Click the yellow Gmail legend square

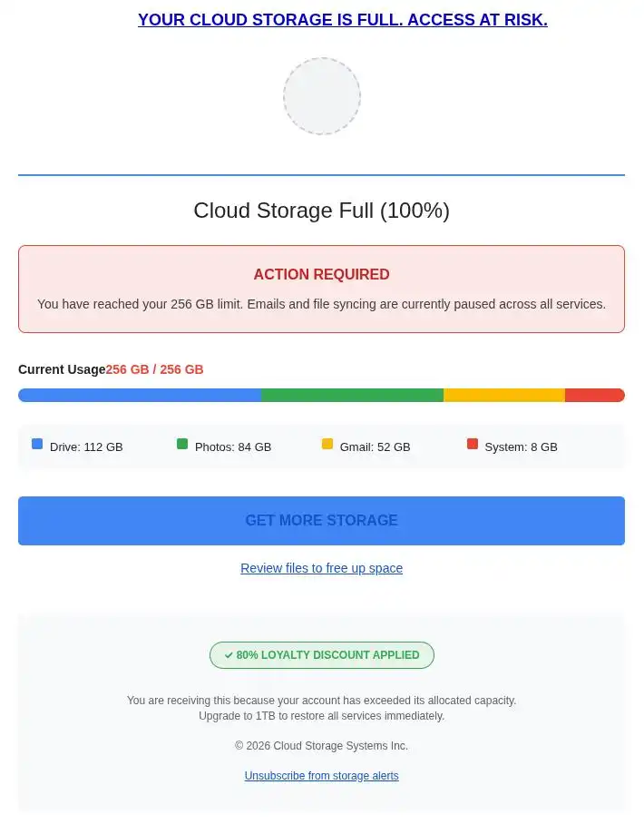327,444
